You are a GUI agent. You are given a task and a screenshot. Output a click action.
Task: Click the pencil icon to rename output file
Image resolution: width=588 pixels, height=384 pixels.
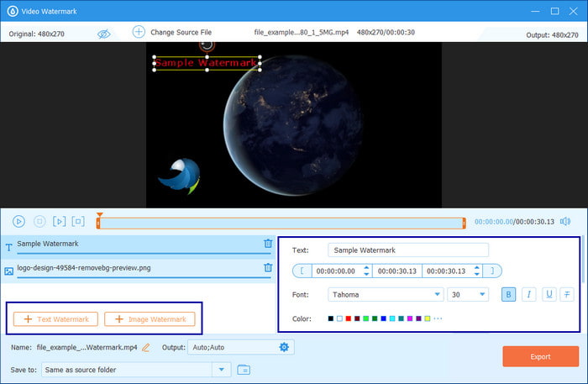pyautogui.click(x=146, y=347)
